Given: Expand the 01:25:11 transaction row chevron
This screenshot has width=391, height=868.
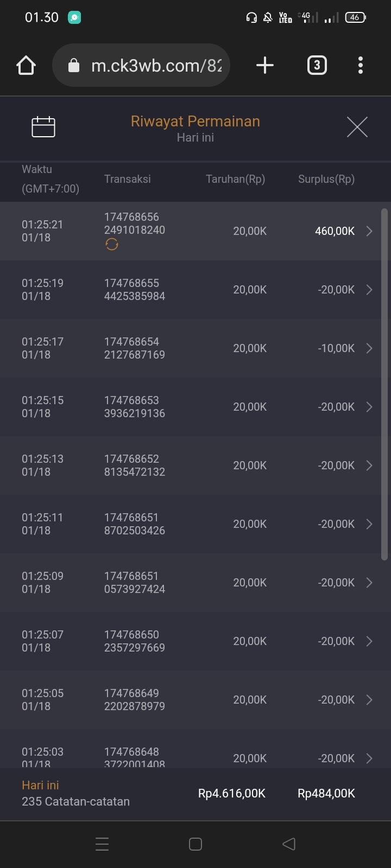Looking at the screenshot, I should click(369, 524).
